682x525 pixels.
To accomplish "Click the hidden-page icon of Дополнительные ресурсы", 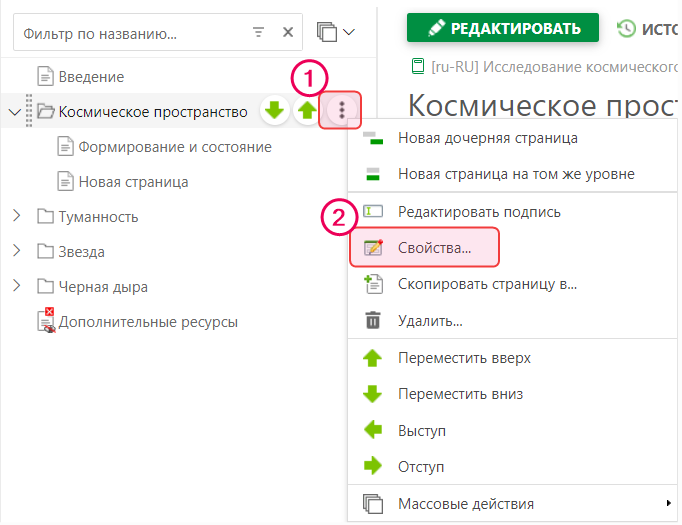I will 46,321.
